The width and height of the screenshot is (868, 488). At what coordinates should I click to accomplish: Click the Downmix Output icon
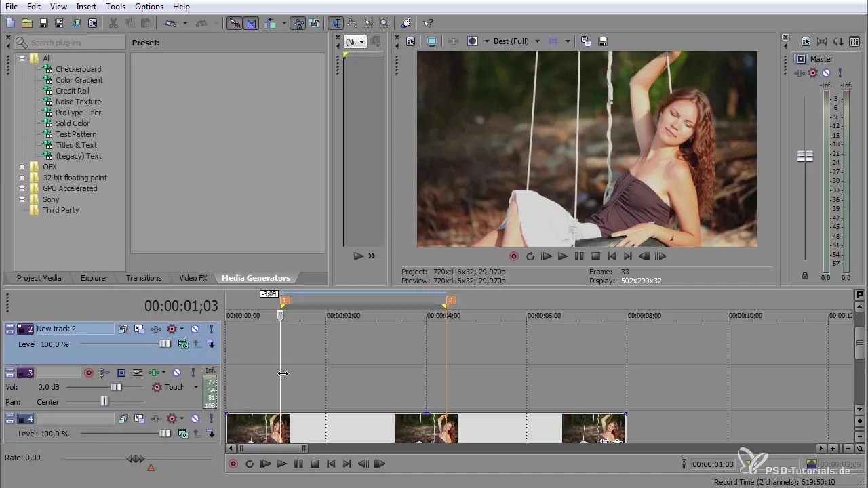pos(822,41)
